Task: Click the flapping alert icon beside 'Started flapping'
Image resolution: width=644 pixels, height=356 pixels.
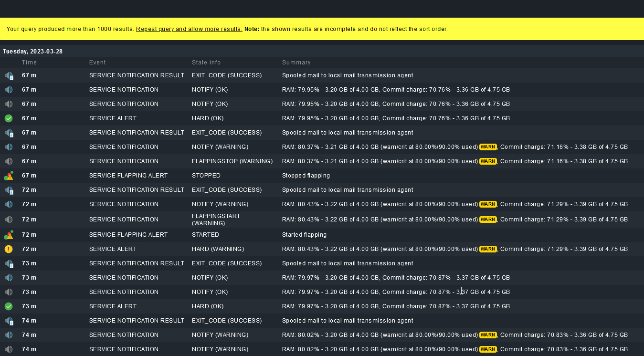Action: (9, 235)
